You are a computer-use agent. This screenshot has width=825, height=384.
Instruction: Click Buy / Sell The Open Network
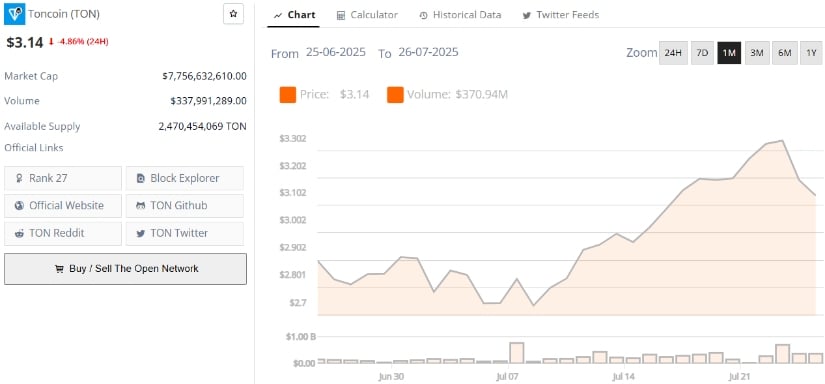[x=125, y=269]
